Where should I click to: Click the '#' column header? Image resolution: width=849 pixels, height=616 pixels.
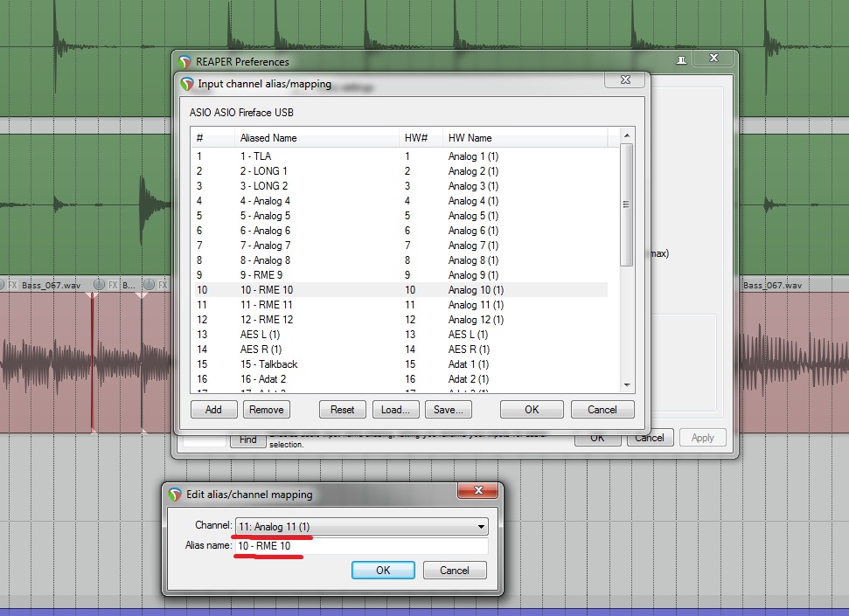(x=213, y=138)
